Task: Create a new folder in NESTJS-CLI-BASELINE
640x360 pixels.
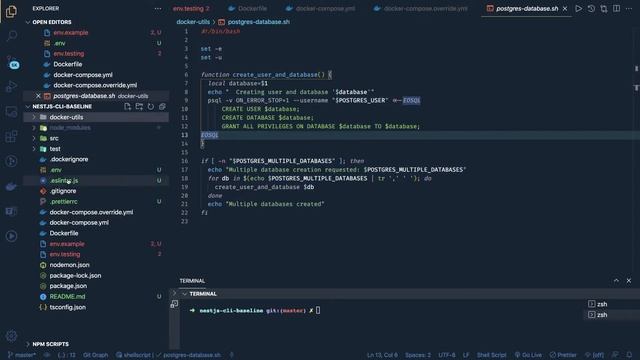Action: click(139, 107)
